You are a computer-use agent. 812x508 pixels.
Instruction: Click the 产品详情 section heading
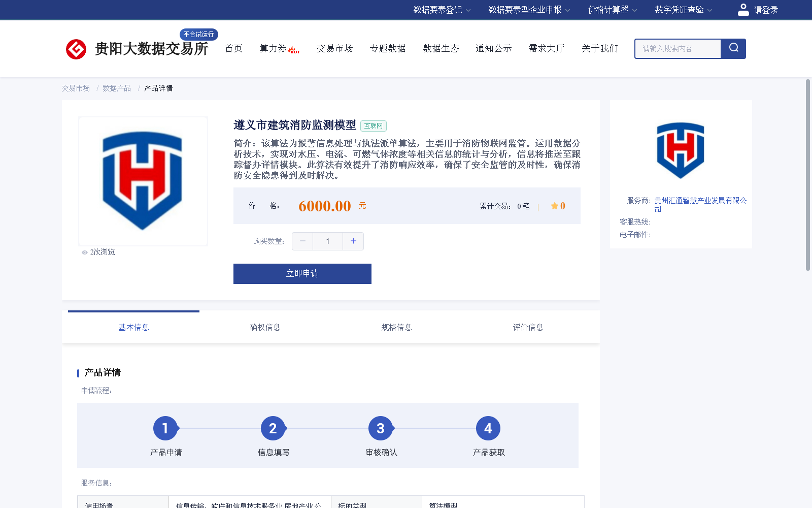pyautogui.click(x=103, y=373)
